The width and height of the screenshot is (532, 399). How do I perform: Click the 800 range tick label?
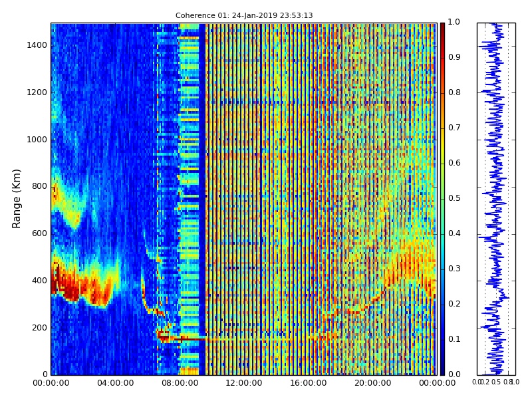pyautogui.click(x=39, y=186)
